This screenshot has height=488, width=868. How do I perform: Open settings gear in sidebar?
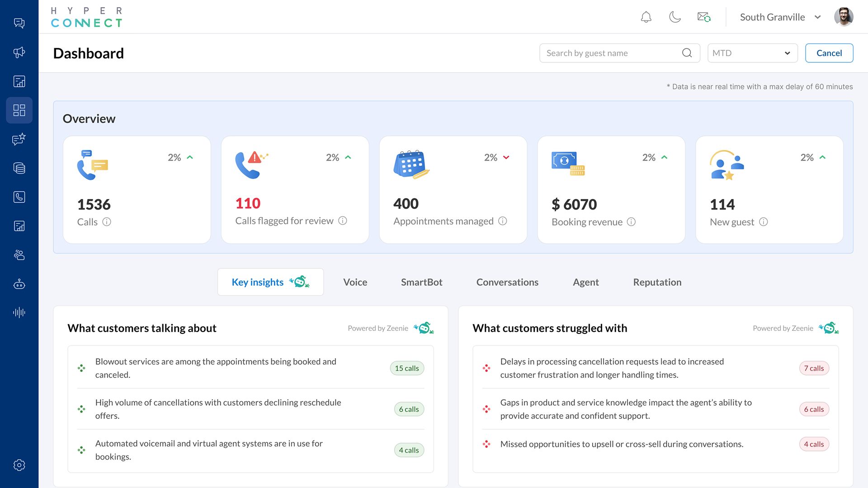pyautogui.click(x=19, y=465)
